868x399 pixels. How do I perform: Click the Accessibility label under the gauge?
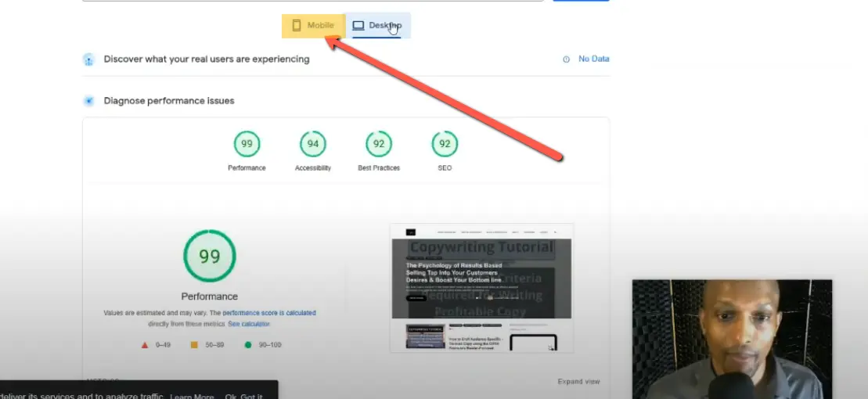pyautogui.click(x=313, y=167)
